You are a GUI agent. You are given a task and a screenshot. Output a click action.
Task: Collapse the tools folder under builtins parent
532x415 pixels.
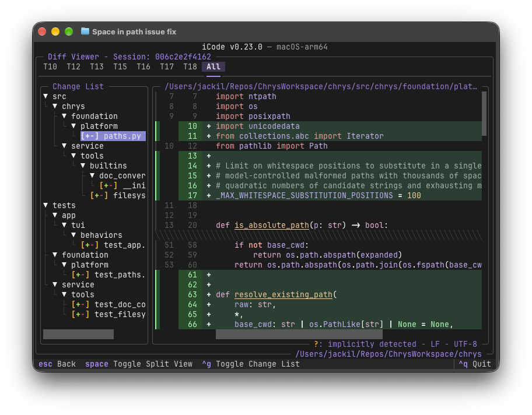73,156
